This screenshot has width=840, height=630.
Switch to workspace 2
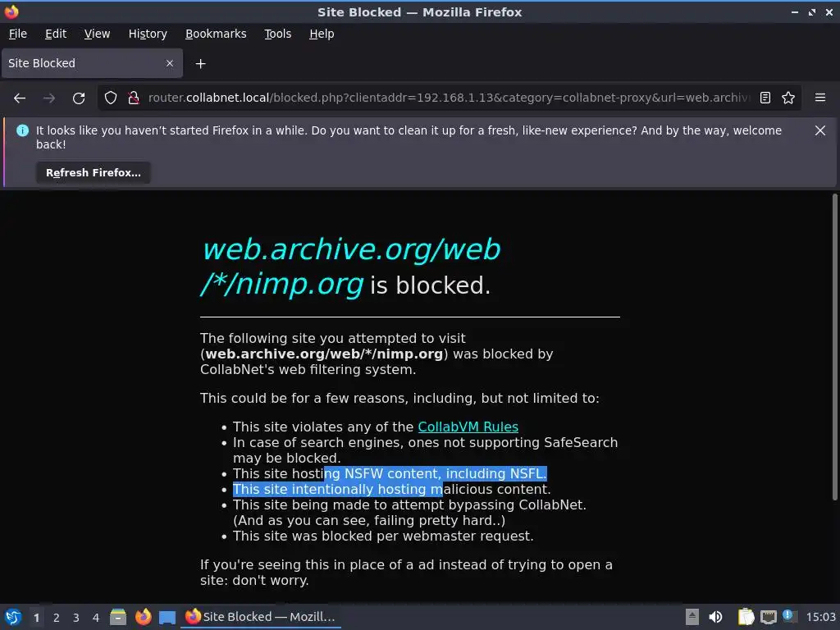(57, 618)
